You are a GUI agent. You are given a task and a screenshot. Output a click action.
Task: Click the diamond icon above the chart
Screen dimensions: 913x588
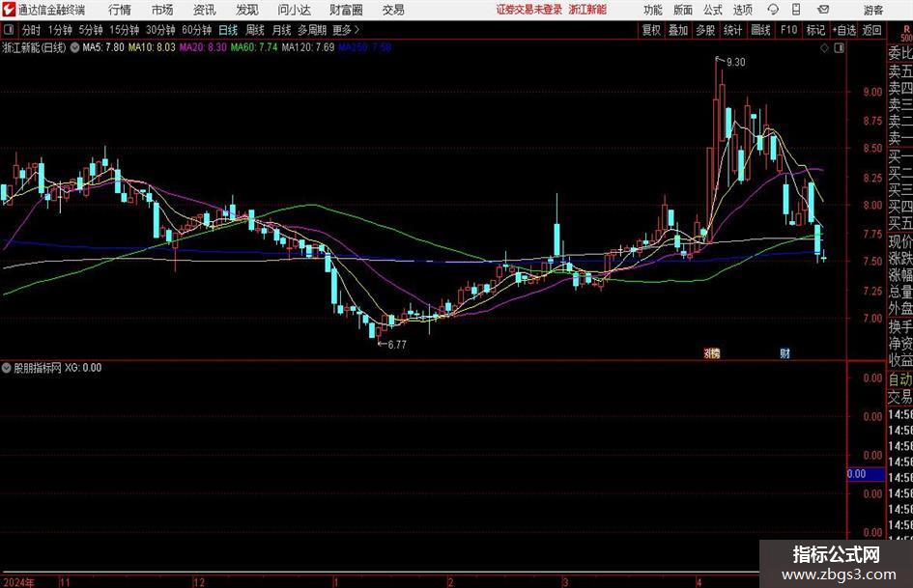click(824, 48)
